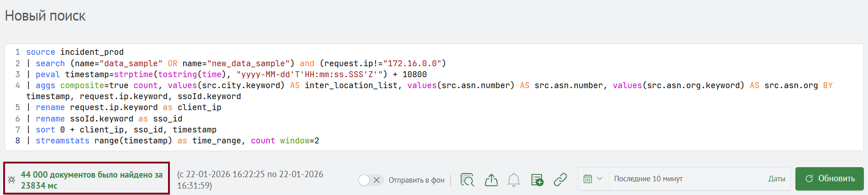Click query line 6 'rename ssoId.keyword as sso_id'
The image size is (868, 195).
[x=104, y=119]
